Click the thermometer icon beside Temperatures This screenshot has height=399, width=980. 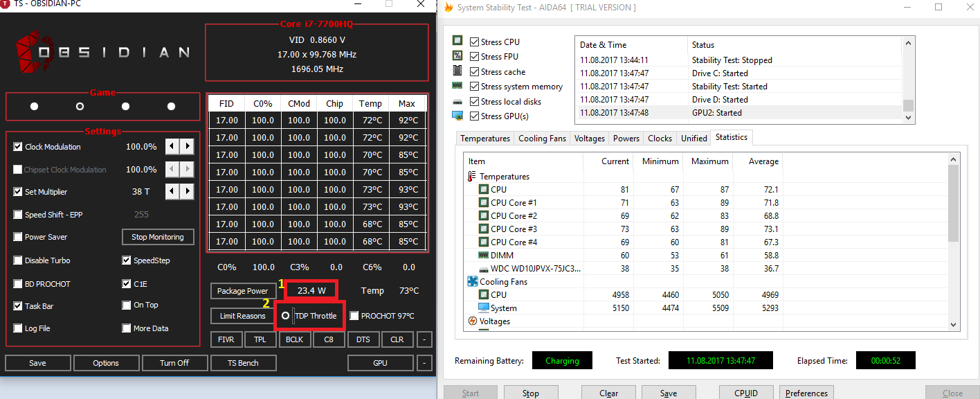(x=472, y=177)
